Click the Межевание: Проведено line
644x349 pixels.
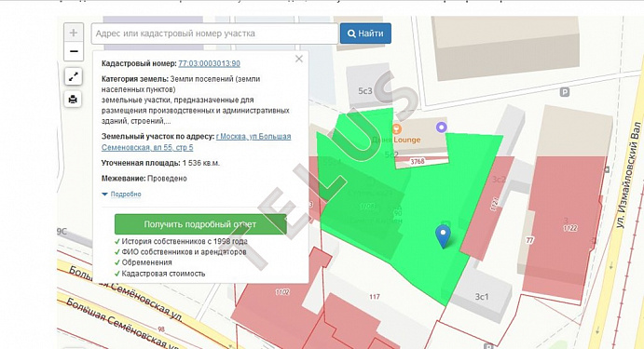coord(144,179)
